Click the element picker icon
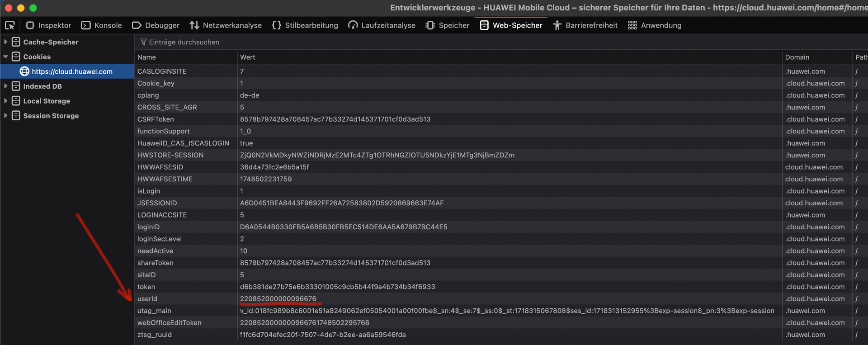This screenshot has height=345, width=868. point(10,25)
